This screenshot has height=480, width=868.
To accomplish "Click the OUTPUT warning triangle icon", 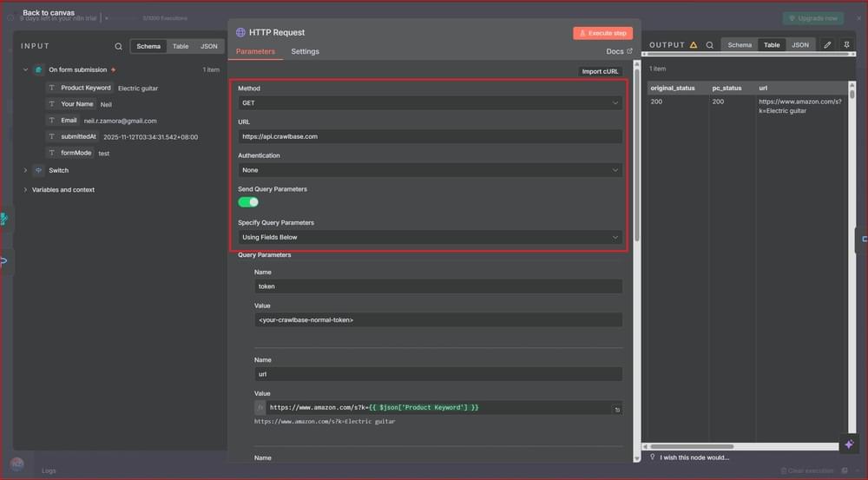I will pos(694,45).
